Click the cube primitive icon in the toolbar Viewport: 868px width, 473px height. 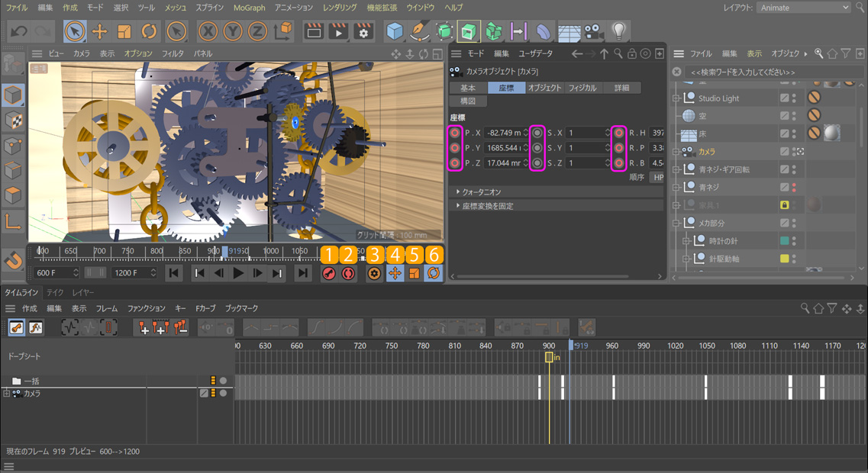pos(395,31)
